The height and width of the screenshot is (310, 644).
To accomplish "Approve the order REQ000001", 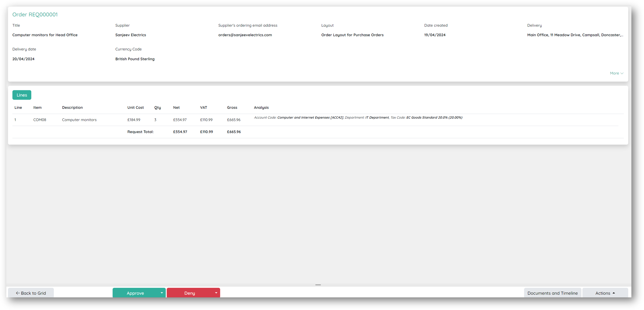I will coord(135,293).
